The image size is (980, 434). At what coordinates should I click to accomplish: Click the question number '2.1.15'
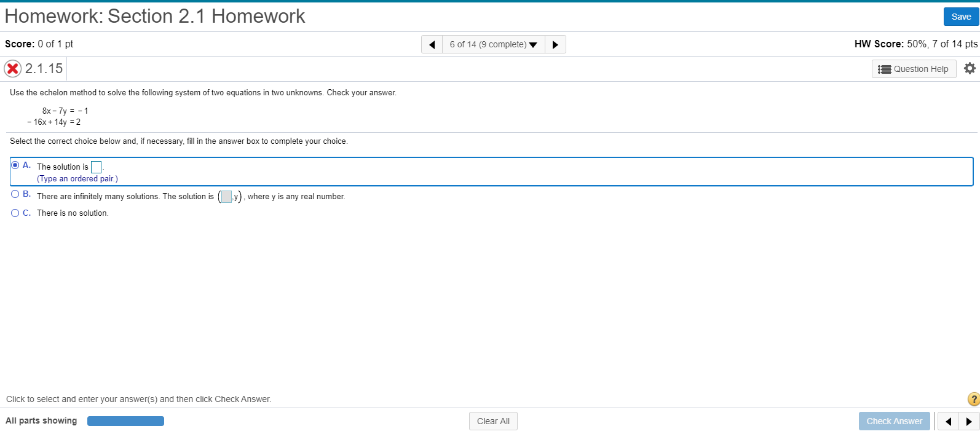click(44, 69)
